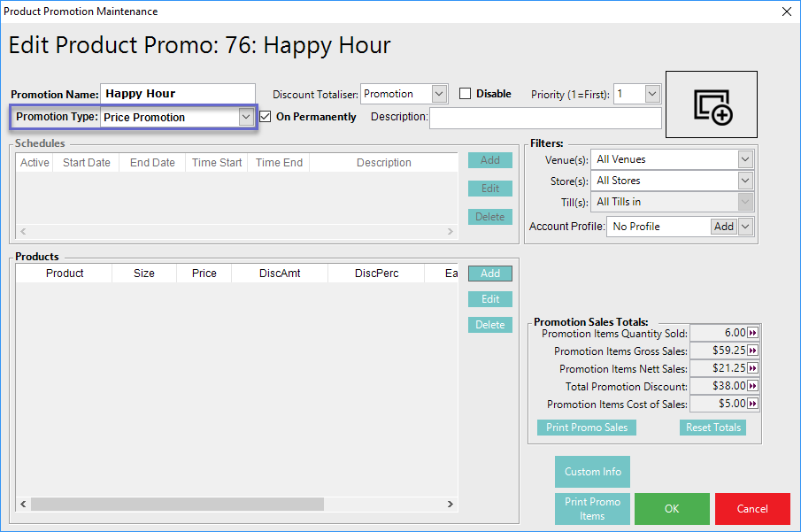Click the Reset Totals button
This screenshot has height=532, width=801.
[713, 428]
